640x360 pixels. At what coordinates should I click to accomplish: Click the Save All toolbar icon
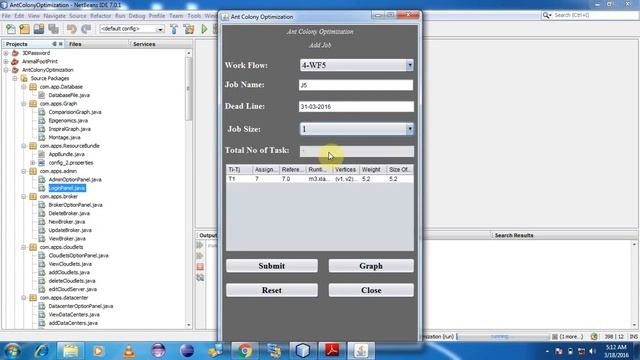tap(53, 29)
